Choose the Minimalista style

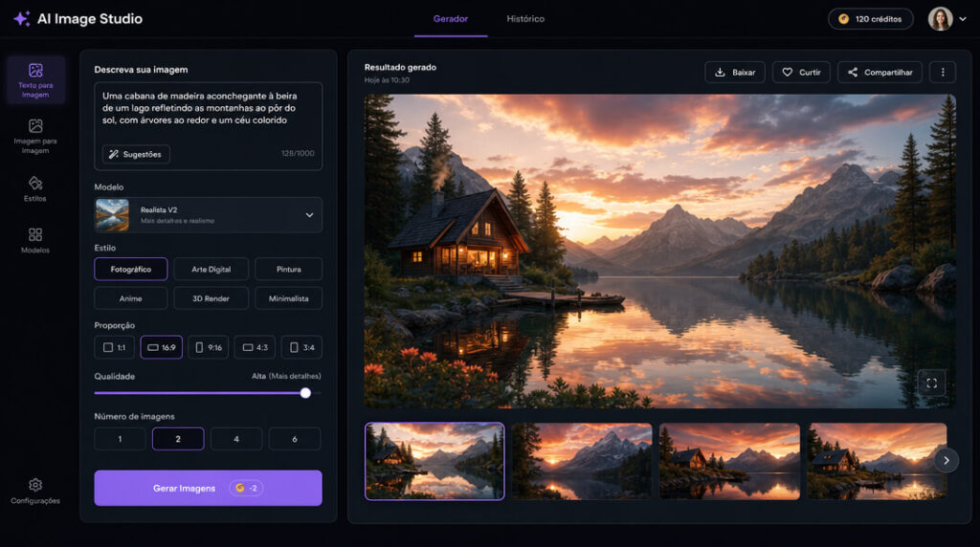(289, 298)
